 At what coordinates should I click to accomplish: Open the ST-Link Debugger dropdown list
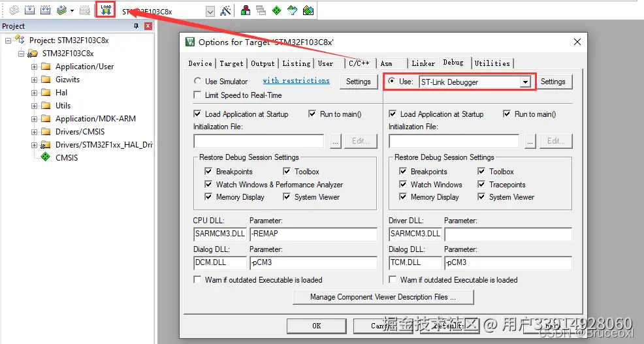pyautogui.click(x=525, y=82)
